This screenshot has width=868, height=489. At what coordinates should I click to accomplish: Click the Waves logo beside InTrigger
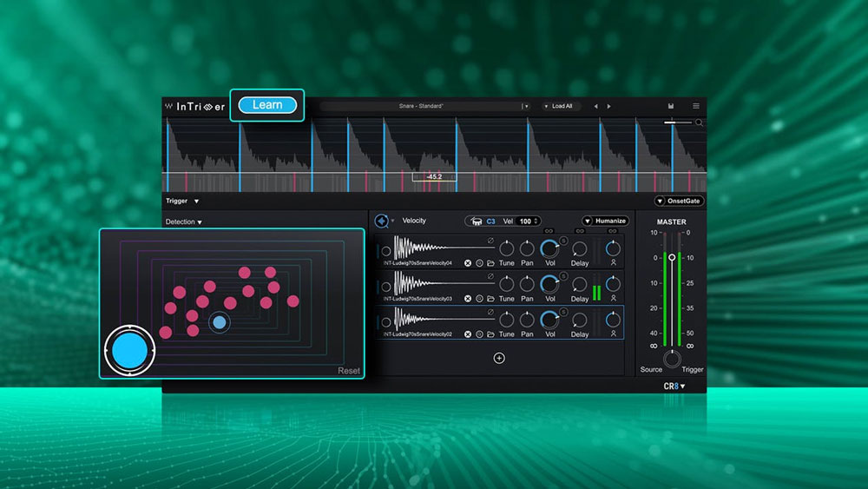point(169,106)
